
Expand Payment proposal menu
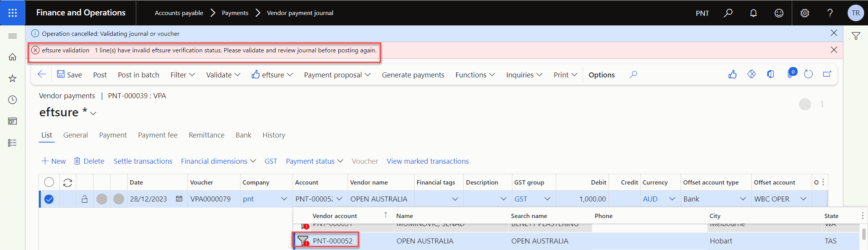coord(337,75)
